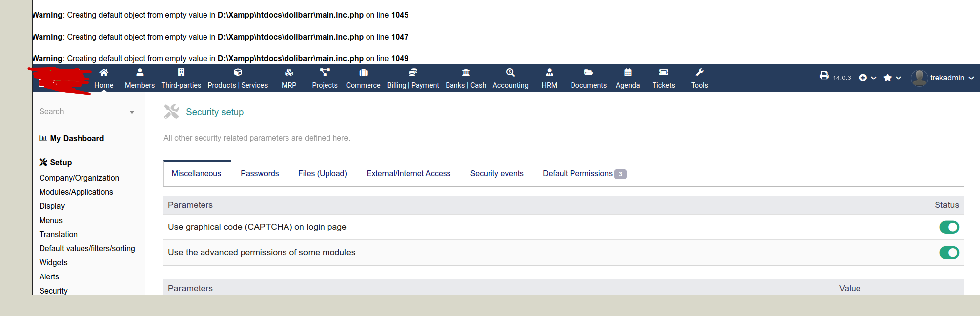Viewport: 980px width, 316px height.
Task: Click the 14.0.3 version label
Action: tap(842, 78)
